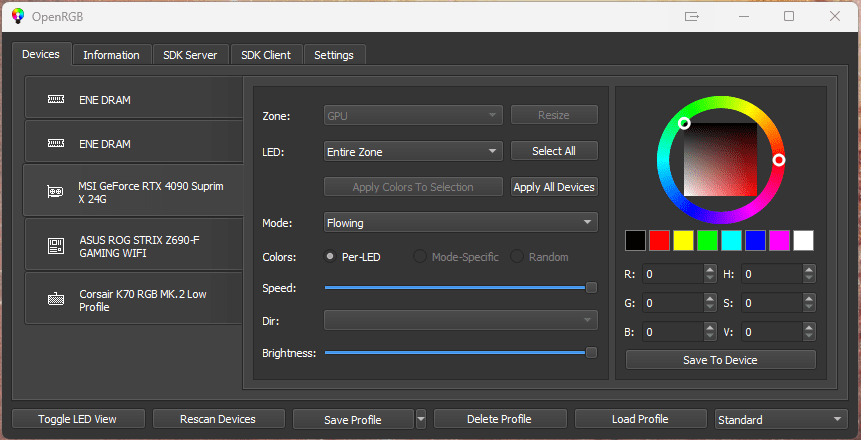Click Apply Colors To Selection
Image resolution: width=861 pixels, height=440 pixels.
(413, 187)
